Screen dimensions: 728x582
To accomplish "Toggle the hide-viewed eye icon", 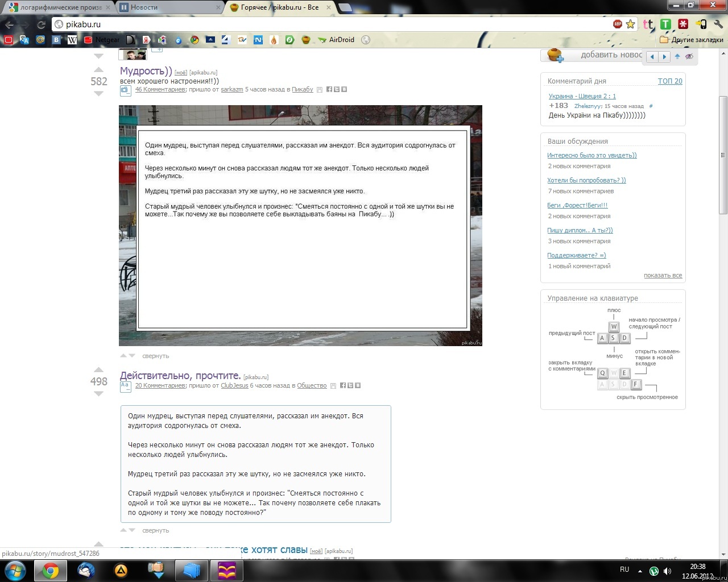I will [x=689, y=56].
